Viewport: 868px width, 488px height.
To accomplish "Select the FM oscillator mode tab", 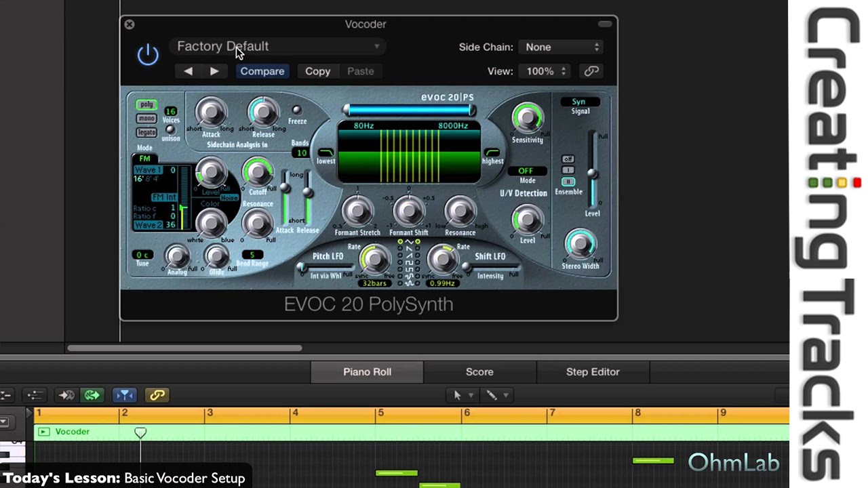I will point(144,159).
